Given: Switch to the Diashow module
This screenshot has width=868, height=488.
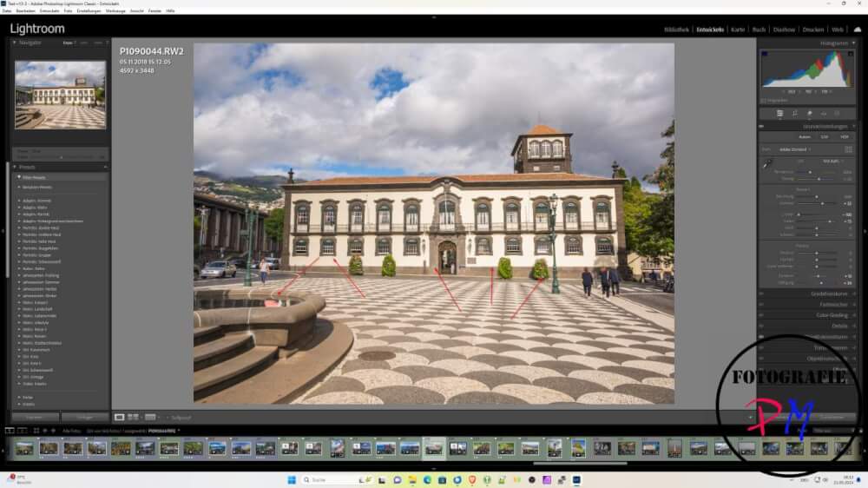Looking at the screenshot, I should pyautogui.click(x=784, y=30).
